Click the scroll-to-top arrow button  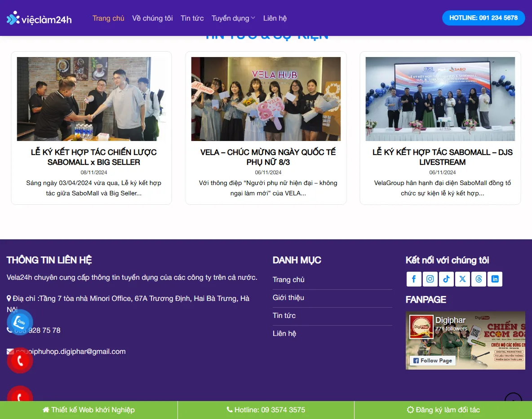513,398
